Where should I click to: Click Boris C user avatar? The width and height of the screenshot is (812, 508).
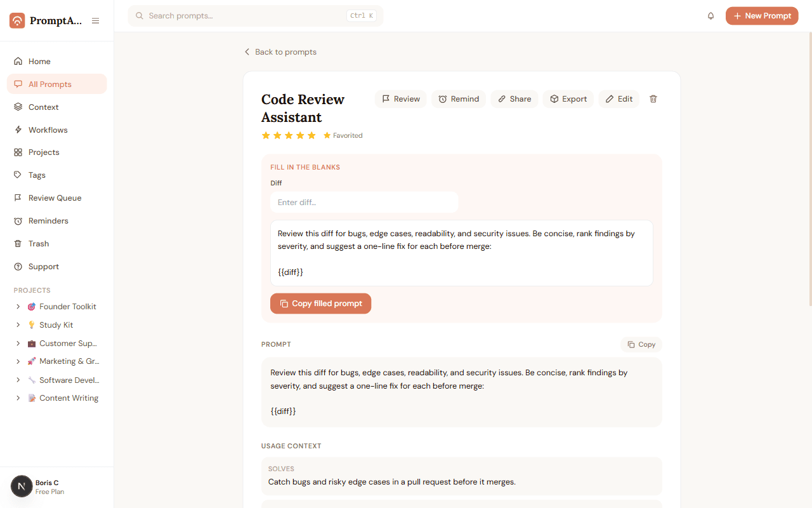[x=22, y=486]
